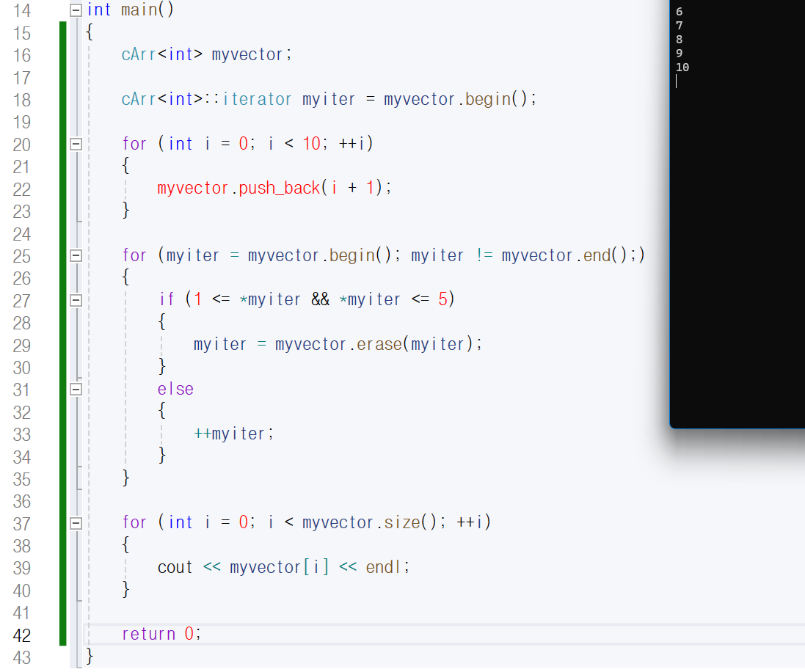
Task: Click line number 25 in the gutter
Action: (21, 256)
